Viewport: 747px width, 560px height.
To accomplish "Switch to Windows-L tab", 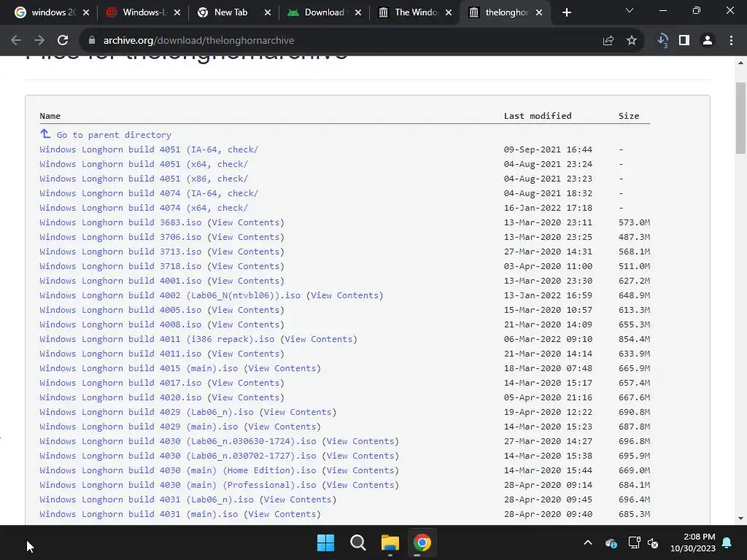I will click(143, 13).
